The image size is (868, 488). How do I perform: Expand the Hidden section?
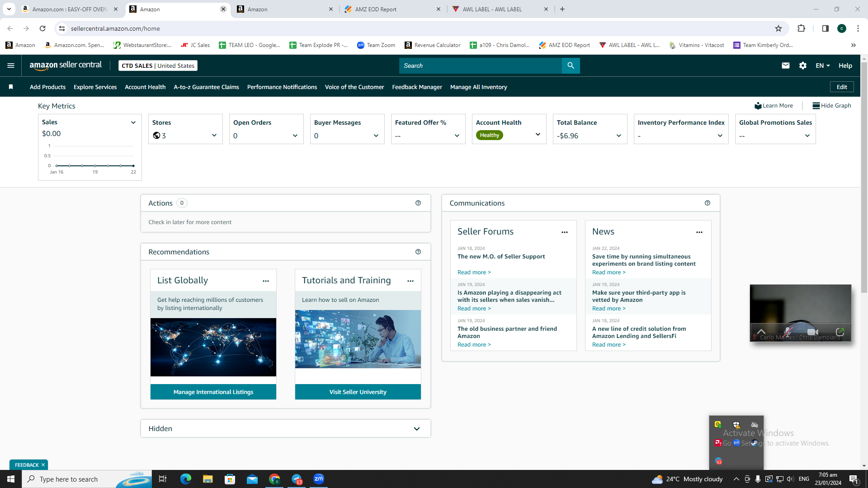(x=417, y=429)
